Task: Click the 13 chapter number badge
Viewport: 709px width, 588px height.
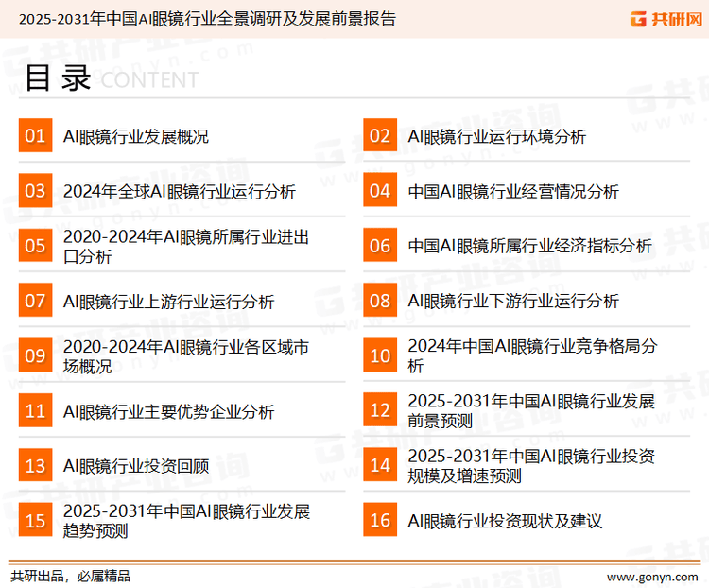Action: pyautogui.click(x=35, y=466)
